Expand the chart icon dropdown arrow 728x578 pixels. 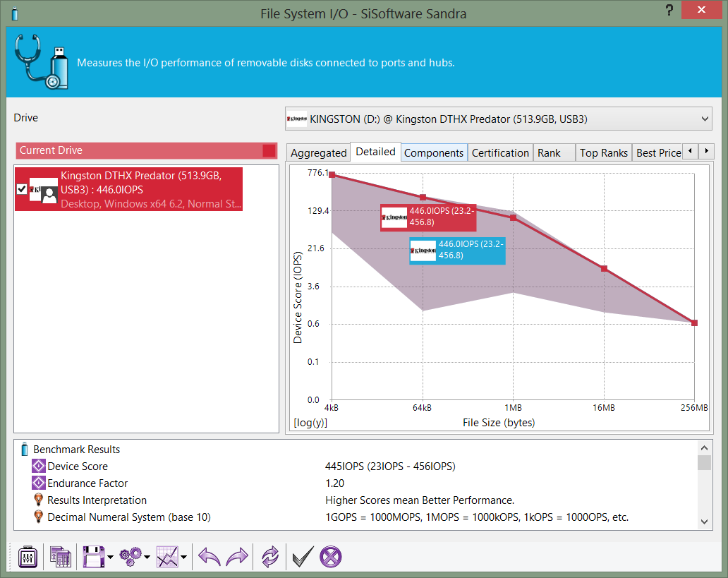184,557
